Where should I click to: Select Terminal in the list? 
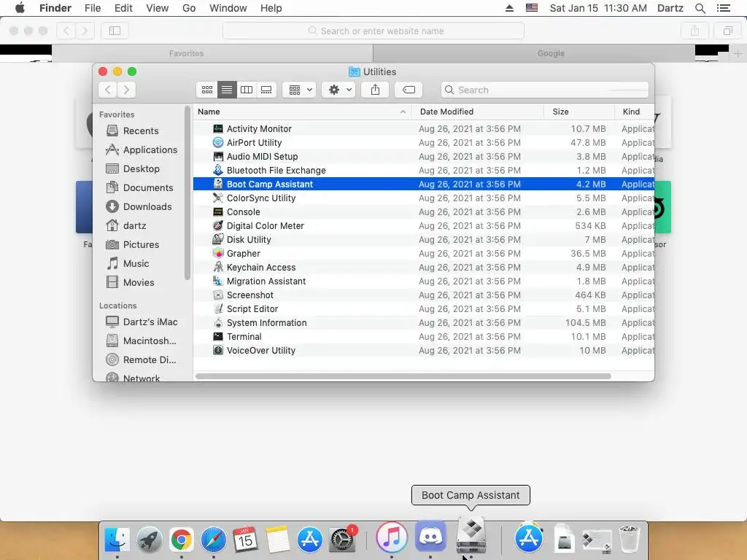(424, 336)
